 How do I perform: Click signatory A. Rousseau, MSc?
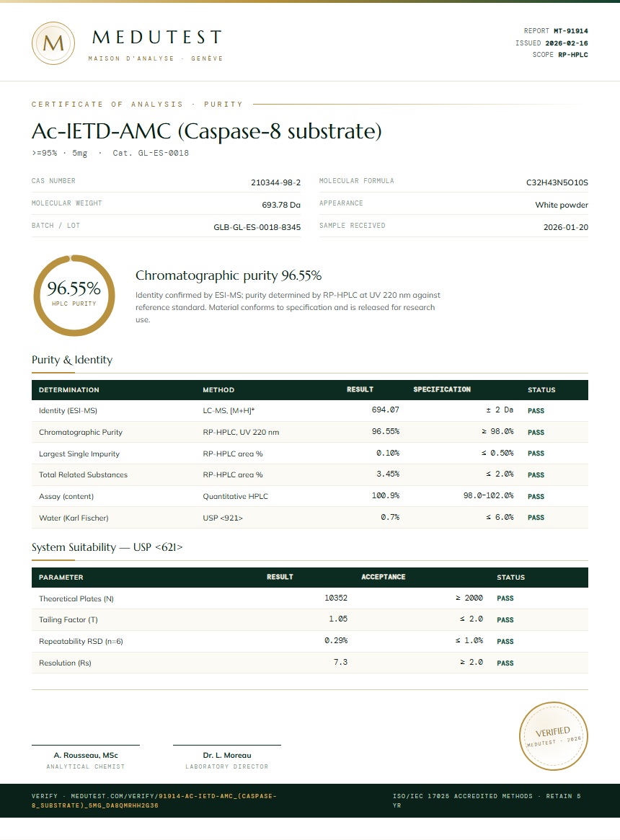click(86, 756)
